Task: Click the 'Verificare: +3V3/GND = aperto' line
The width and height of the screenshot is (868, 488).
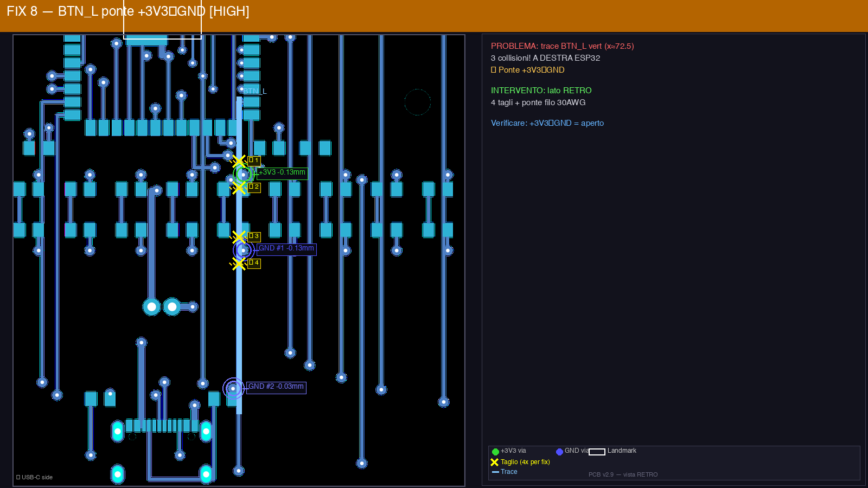Action: tap(547, 123)
